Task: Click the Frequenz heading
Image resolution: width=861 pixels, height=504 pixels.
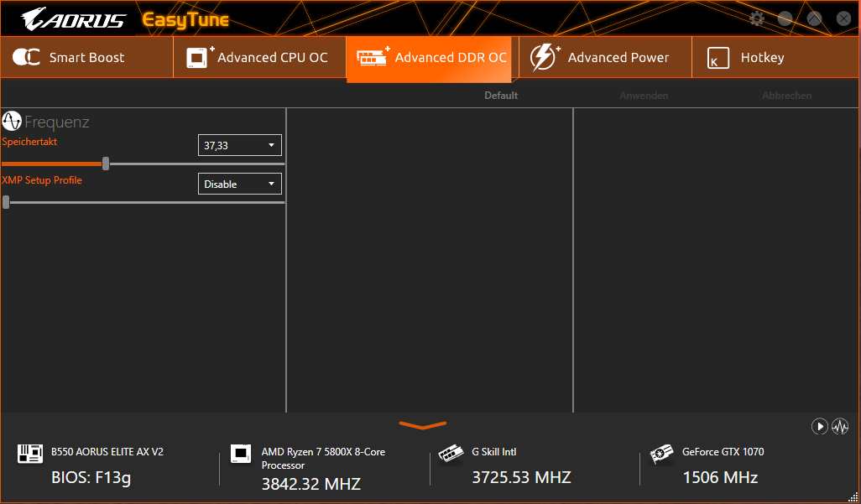Action: tap(56, 122)
